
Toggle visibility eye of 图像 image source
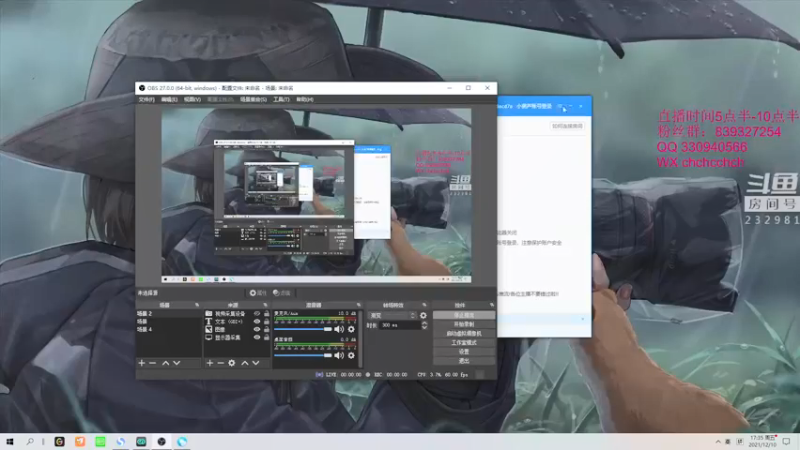click(257, 330)
